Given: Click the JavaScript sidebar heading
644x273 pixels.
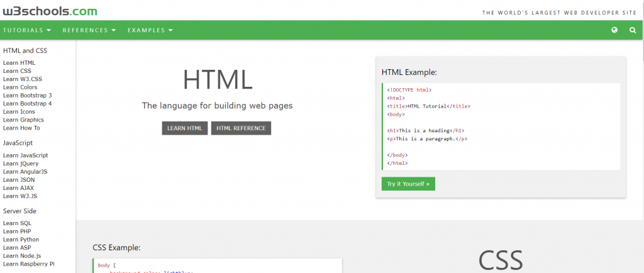Looking at the screenshot, I should coord(18,143).
